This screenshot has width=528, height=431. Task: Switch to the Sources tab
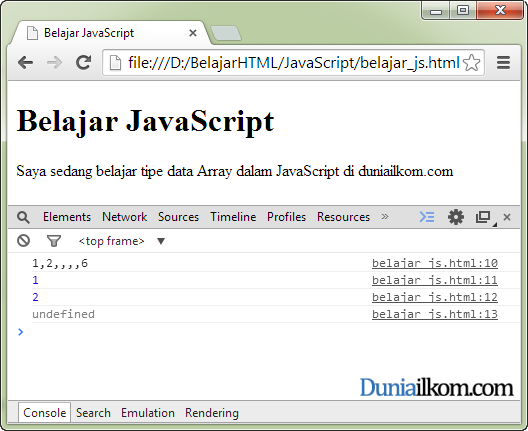pos(178,217)
